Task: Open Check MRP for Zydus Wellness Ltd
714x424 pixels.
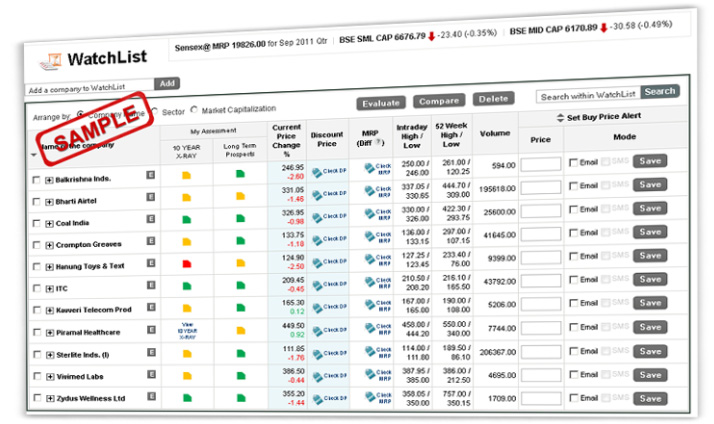Action: pyautogui.click(x=379, y=398)
